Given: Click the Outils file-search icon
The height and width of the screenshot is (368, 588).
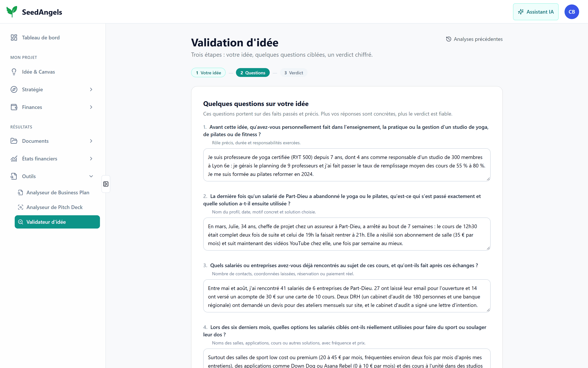Looking at the screenshot, I should coord(14,176).
